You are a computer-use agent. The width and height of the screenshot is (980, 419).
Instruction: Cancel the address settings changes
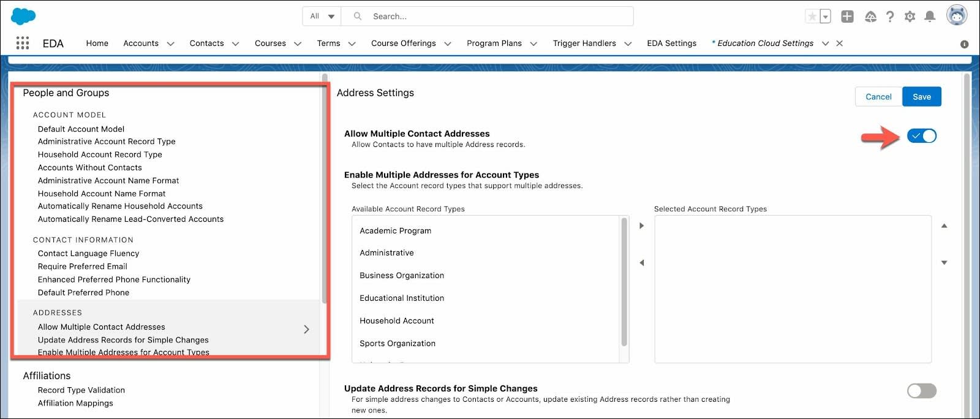(878, 97)
